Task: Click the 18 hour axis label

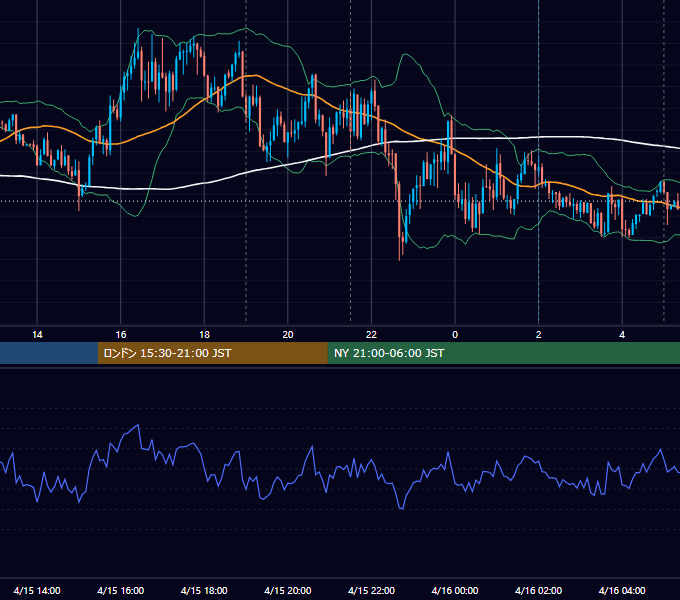Action: (x=204, y=335)
